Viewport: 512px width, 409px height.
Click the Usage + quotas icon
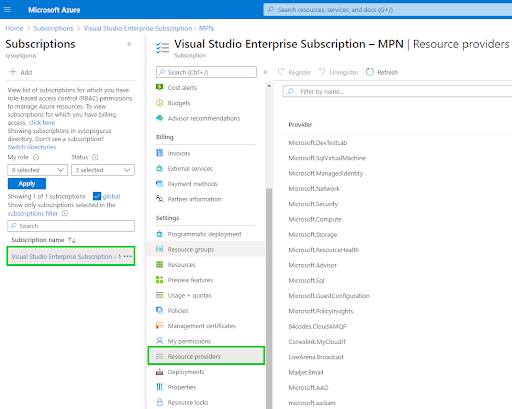pyautogui.click(x=160, y=295)
